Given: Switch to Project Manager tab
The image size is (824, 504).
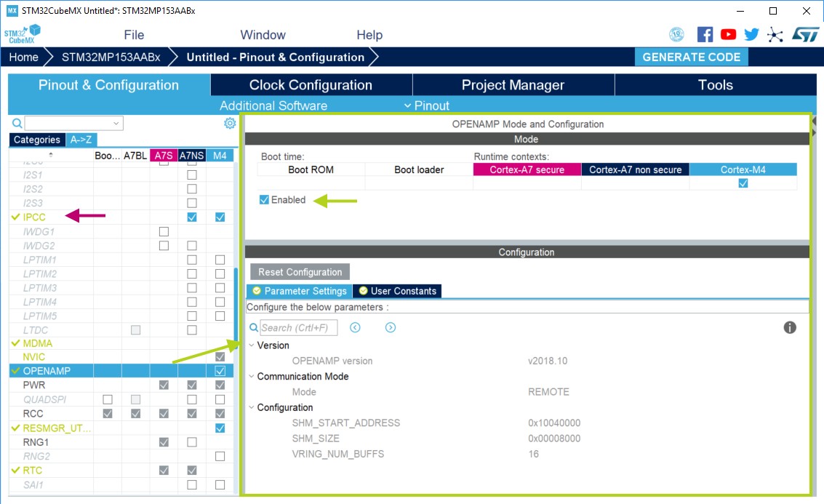Looking at the screenshot, I should click(x=513, y=84).
